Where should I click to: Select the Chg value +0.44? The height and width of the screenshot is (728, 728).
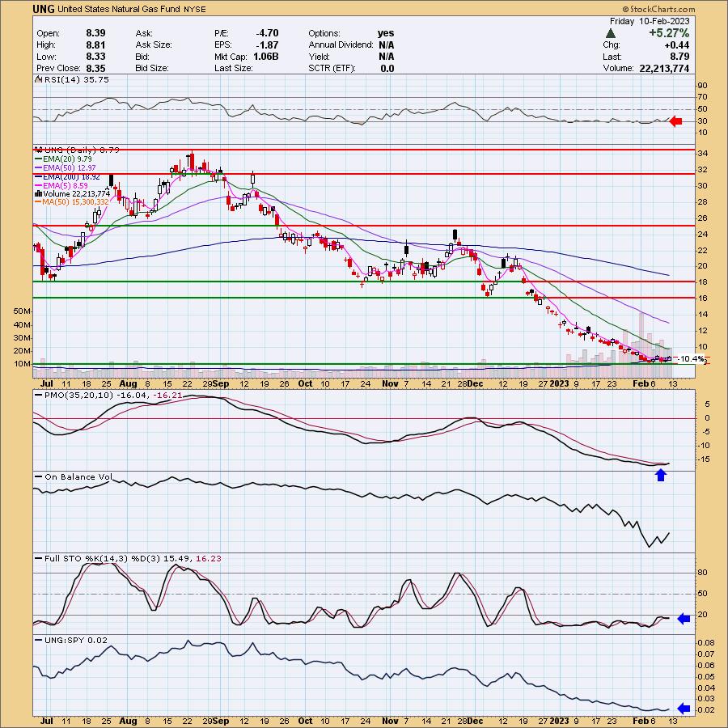click(x=677, y=45)
